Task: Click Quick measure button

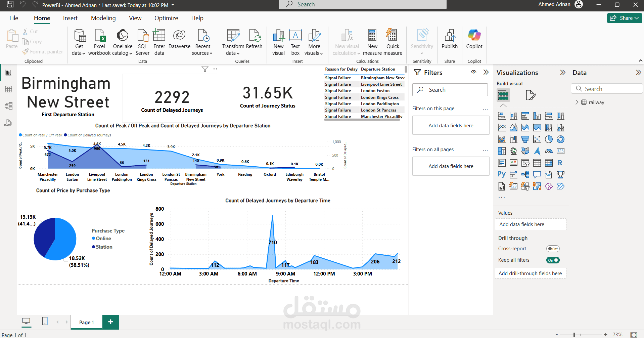Action: point(393,42)
